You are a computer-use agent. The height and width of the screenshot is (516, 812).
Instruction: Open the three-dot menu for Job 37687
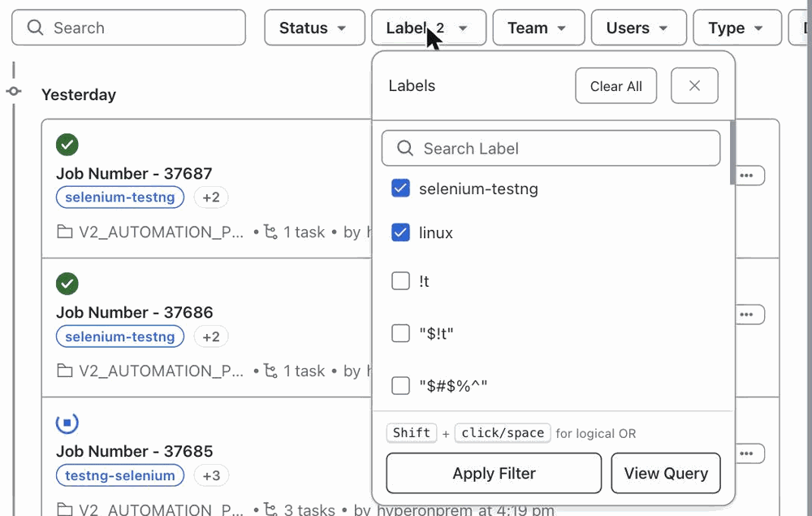(x=746, y=176)
